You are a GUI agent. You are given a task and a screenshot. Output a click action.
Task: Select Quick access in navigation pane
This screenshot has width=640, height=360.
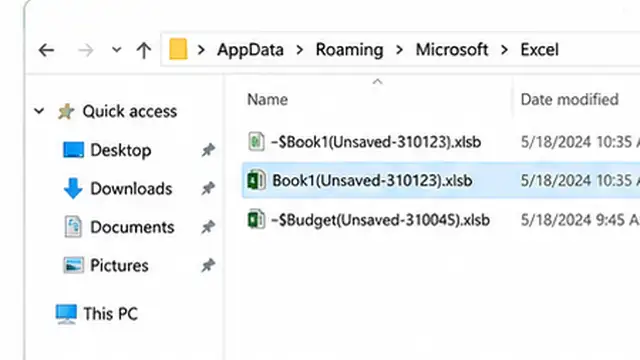pos(130,111)
